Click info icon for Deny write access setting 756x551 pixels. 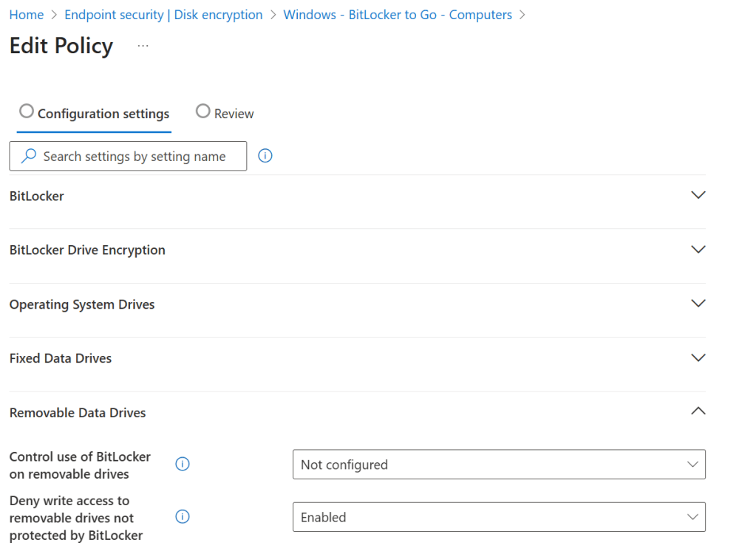tap(183, 517)
